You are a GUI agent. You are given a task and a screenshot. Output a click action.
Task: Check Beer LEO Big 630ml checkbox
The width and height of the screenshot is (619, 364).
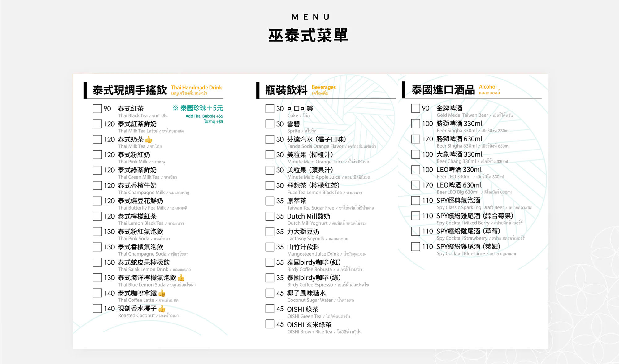(x=415, y=185)
